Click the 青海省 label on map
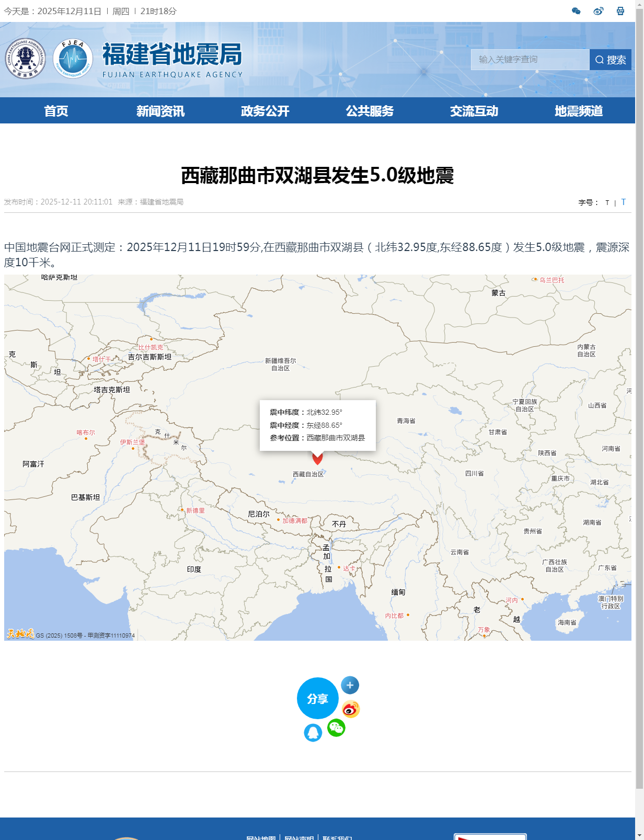Image resolution: width=644 pixels, height=840 pixels. point(406,421)
